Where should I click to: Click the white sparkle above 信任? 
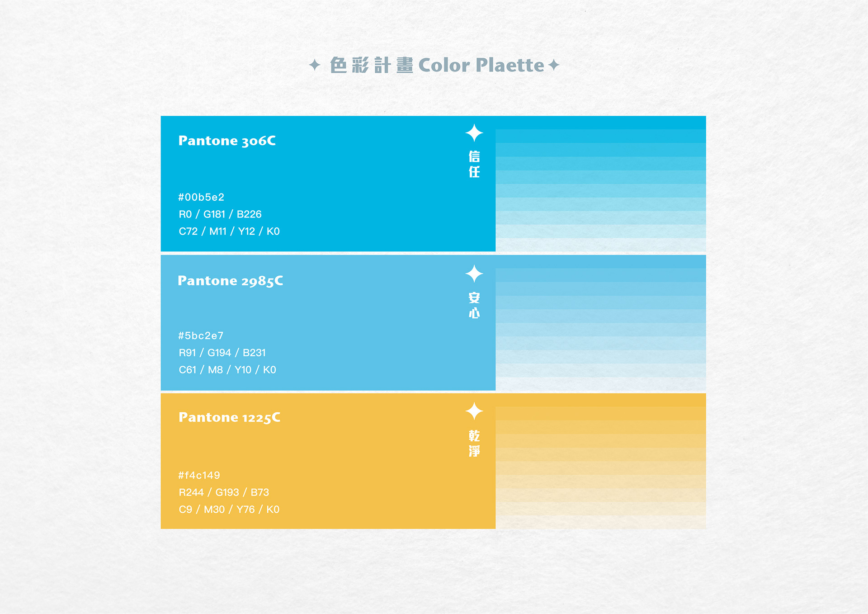click(474, 133)
